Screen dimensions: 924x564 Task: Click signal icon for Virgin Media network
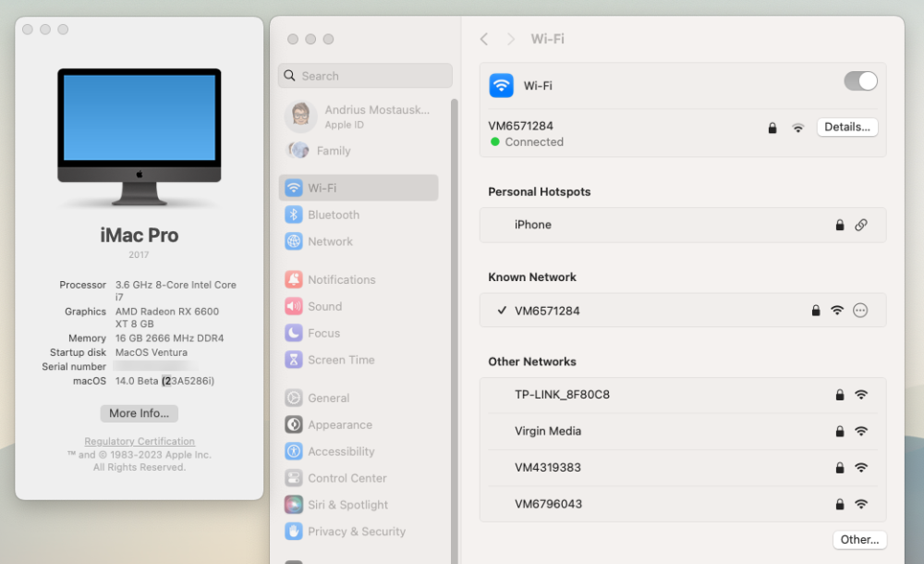pos(861,431)
